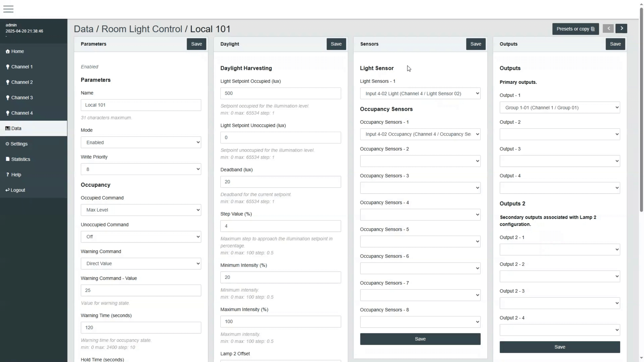Open Channel 3 in sidebar
Image resolution: width=644 pixels, height=362 pixels.
coord(22,98)
